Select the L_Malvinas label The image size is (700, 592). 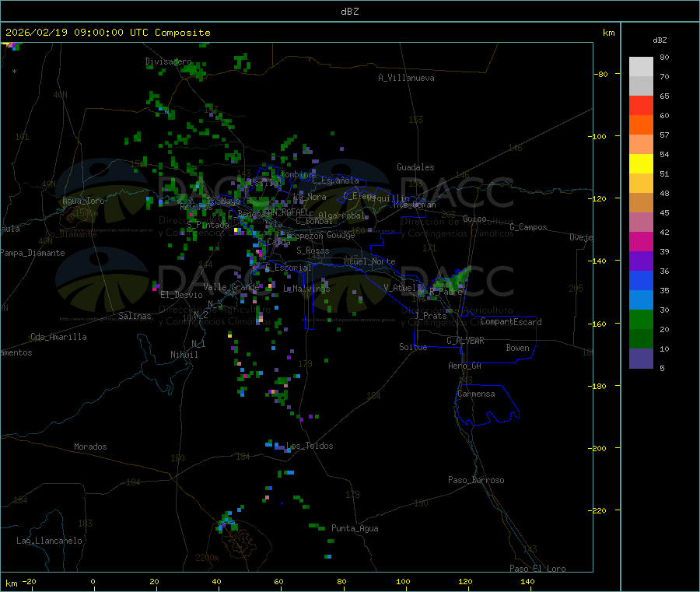(306, 289)
